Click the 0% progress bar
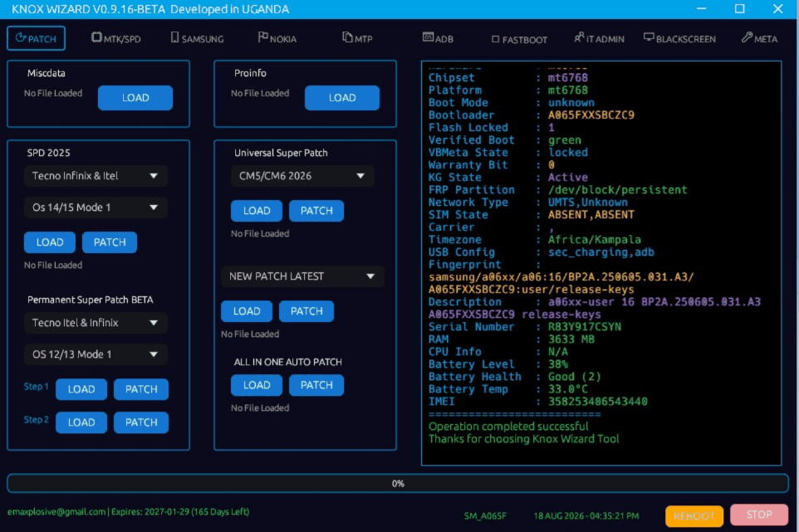799x532 pixels. pyautogui.click(x=398, y=484)
